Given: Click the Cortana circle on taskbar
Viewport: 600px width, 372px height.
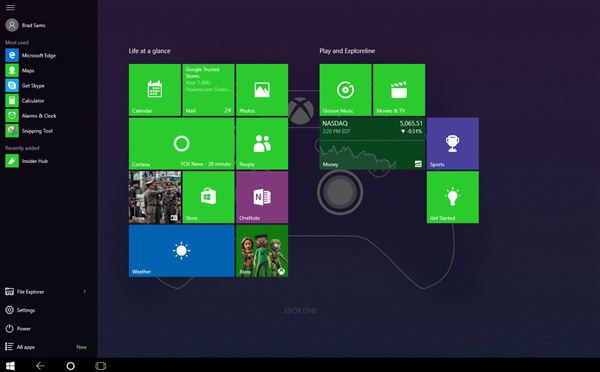Looking at the screenshot, I should coord(70,366).
